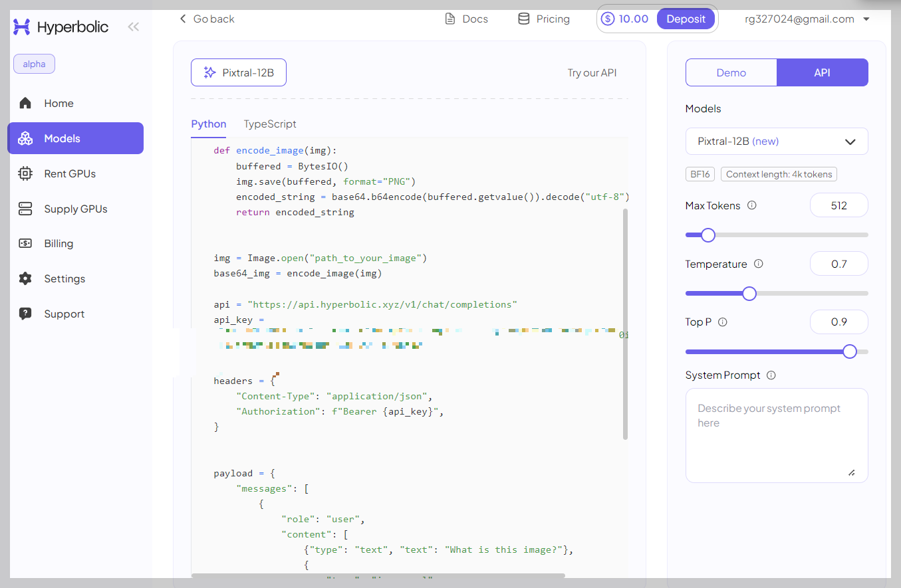This screenshot has height=588, width=901.
Task: Click the Models label above the selector
Action: [703, 108]
